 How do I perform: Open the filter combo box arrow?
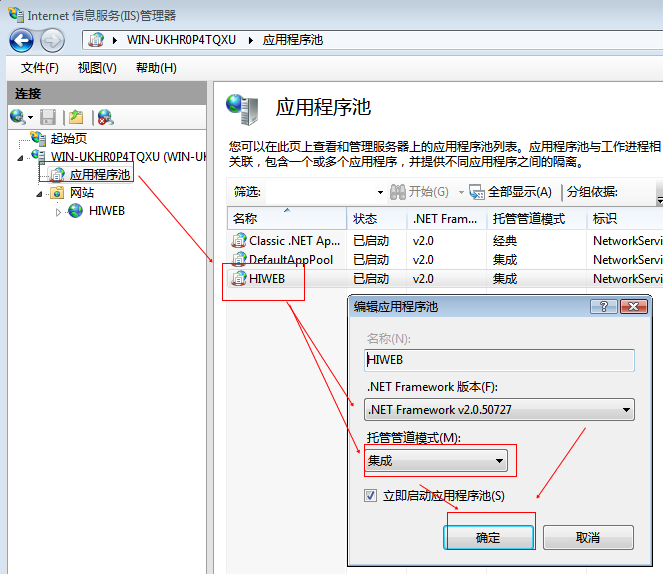[x=380, y=193]
